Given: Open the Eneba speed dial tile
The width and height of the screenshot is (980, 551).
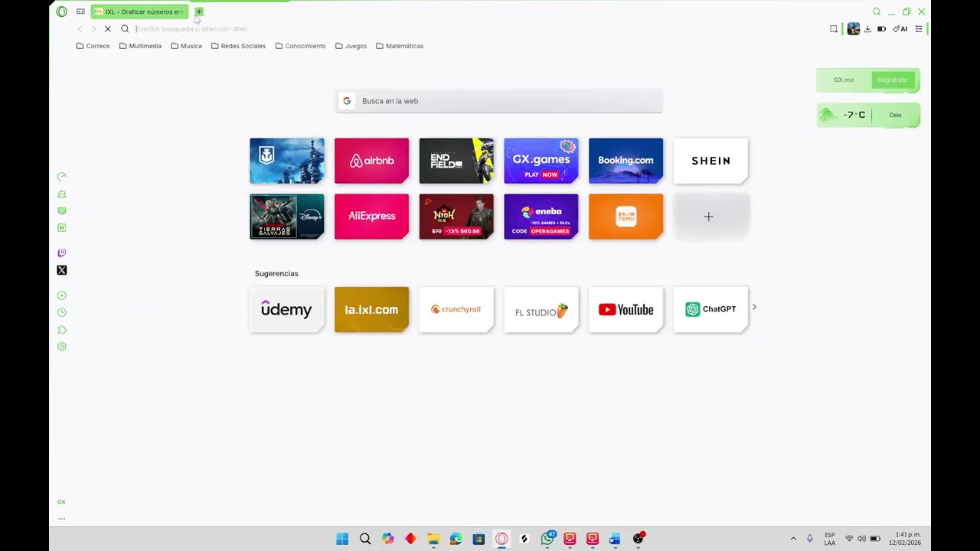Looking at the screenshot, I should pos(541,217).
